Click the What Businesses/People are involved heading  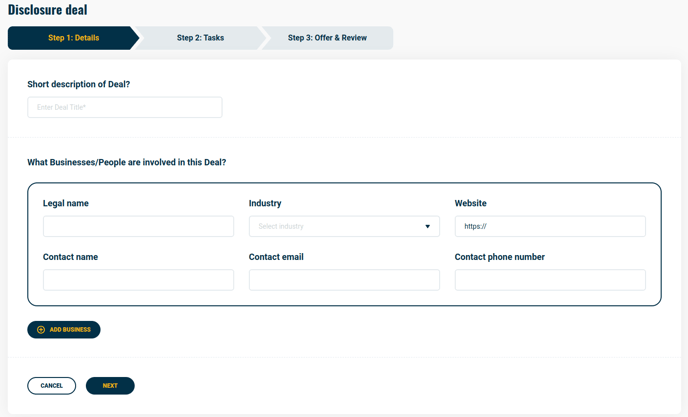click(127, 162)
